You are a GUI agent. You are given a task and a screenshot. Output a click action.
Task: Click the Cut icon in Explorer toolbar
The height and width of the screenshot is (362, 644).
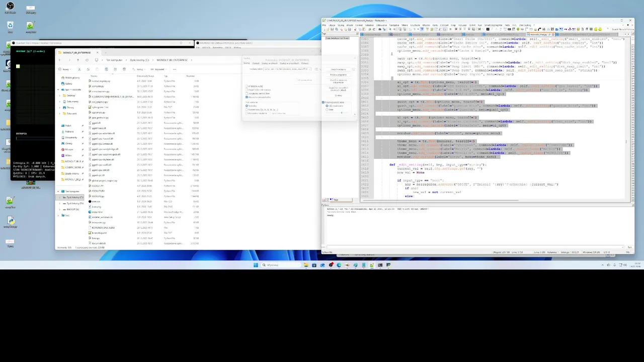point(79,69)
